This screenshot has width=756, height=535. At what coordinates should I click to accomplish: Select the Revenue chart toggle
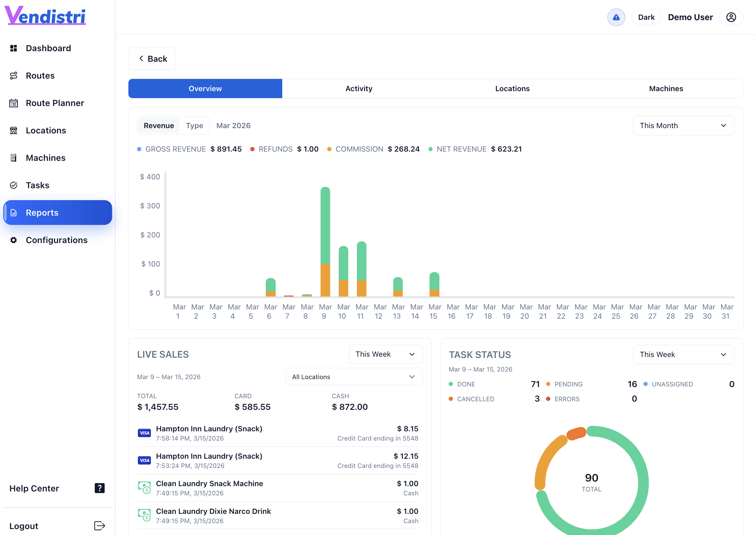[159, 125]
